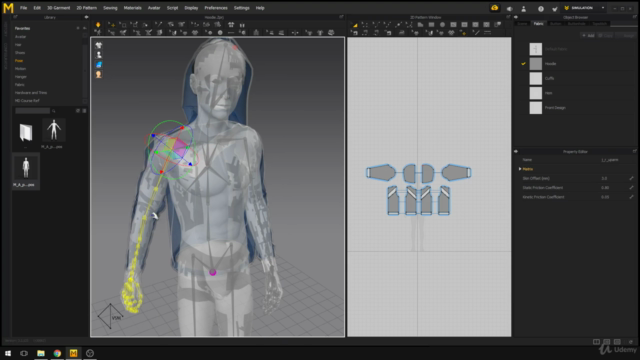Open the Avatar folder in Library
The image size is (640, 360).
click(20, 36)
